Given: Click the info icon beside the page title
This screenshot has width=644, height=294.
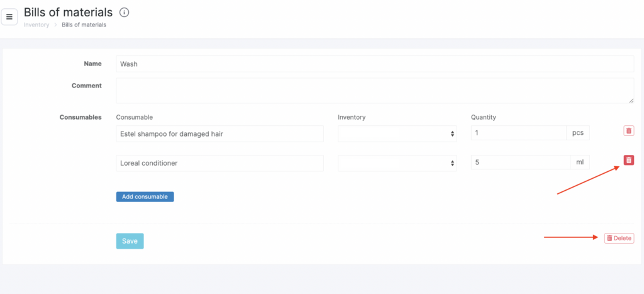Looking at the screenshot, I should (x=124, y=12).
